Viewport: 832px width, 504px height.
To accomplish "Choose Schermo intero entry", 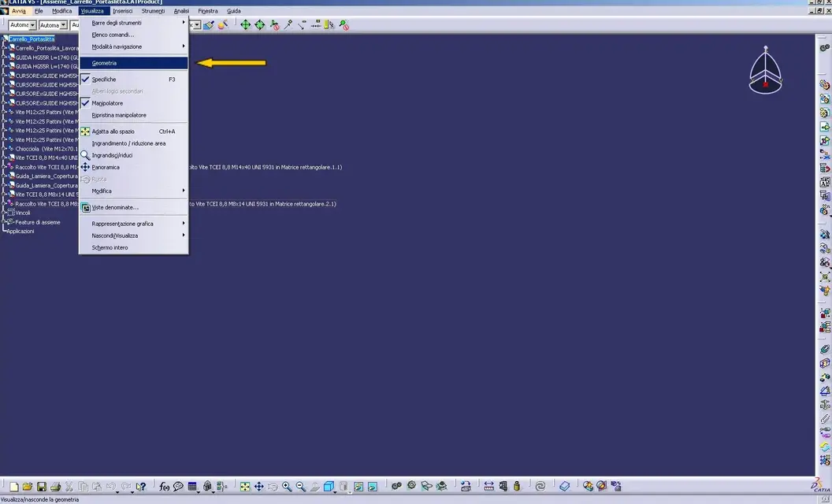I will [133, 248].
